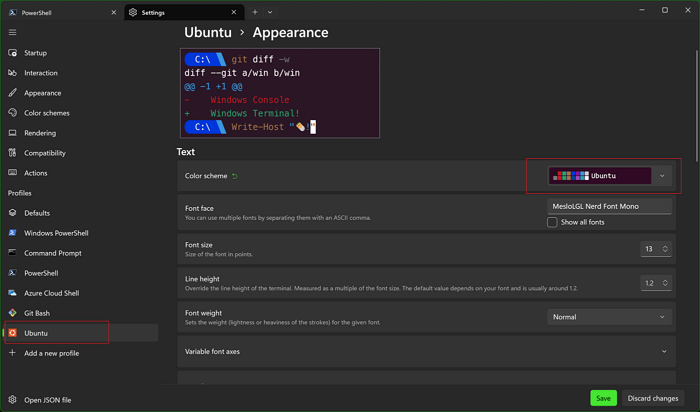Adjust the Font size stepper arrows
The height and width of the screenshot is (412, 700).
click(x=665, y=249)
